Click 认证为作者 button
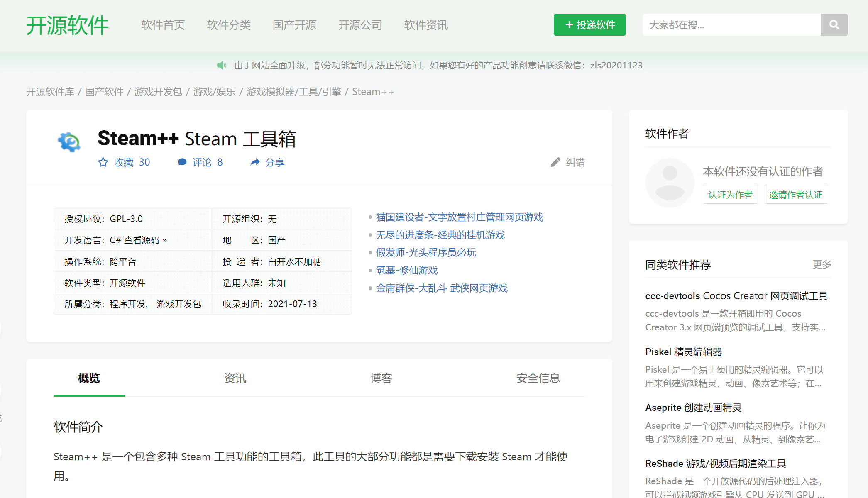The height and width of the screenshot is (498, 868). pos(730,195)
